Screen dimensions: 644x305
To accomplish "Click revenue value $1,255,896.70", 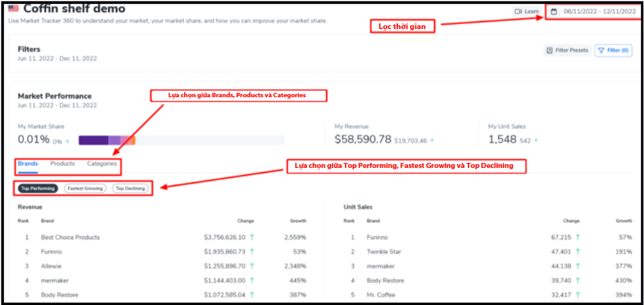I will (x=225, y=266).
